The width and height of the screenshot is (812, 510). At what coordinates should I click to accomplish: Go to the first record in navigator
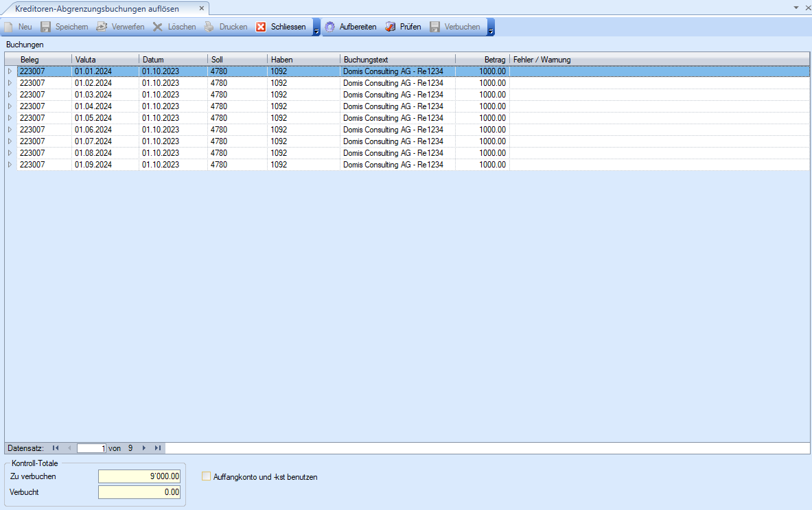tap(56, 448)
